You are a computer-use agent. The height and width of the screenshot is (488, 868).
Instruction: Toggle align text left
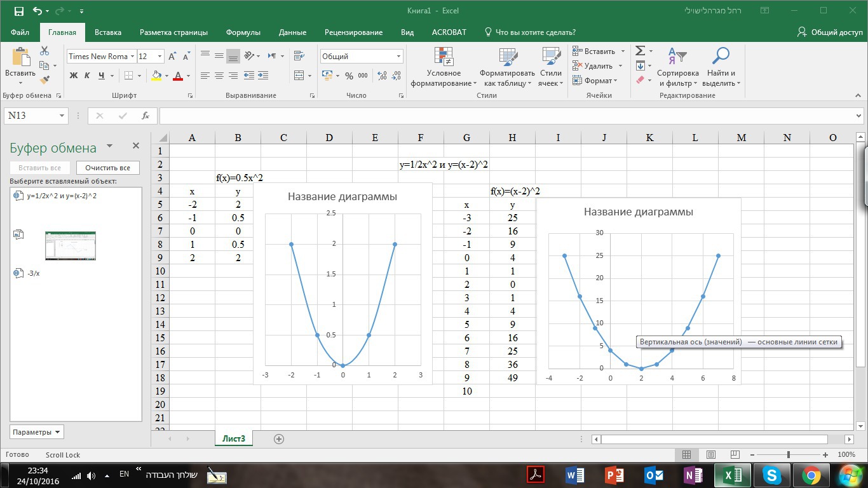(x=205, y=76)
